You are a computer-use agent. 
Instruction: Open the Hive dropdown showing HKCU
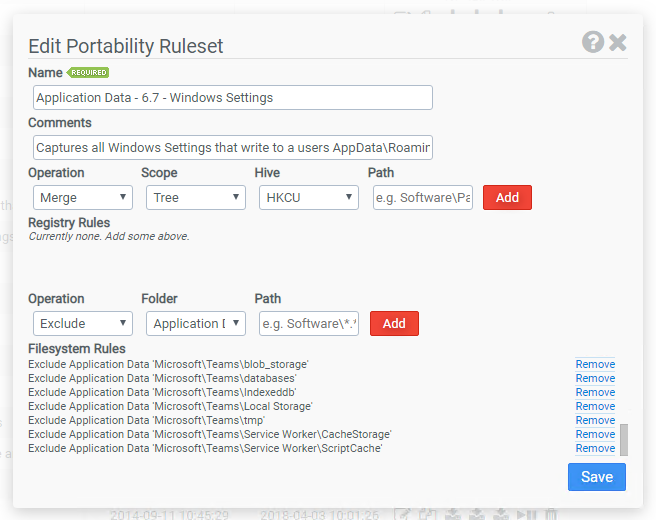(x=309, y=197)
